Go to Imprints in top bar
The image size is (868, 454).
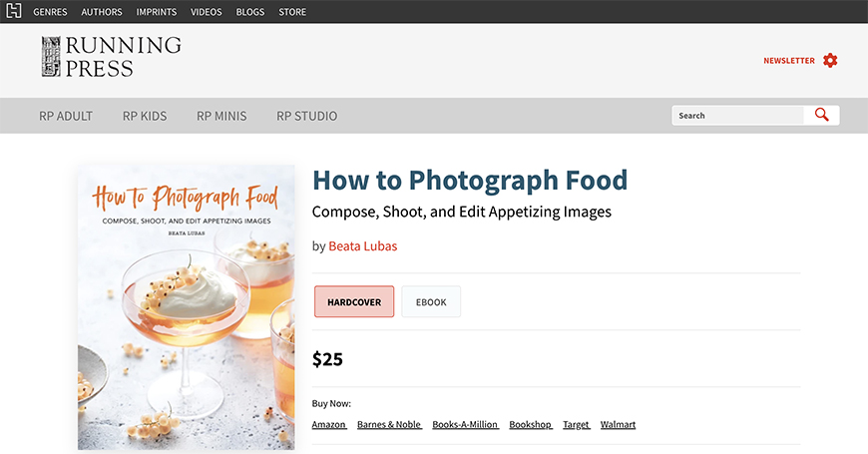156,12
